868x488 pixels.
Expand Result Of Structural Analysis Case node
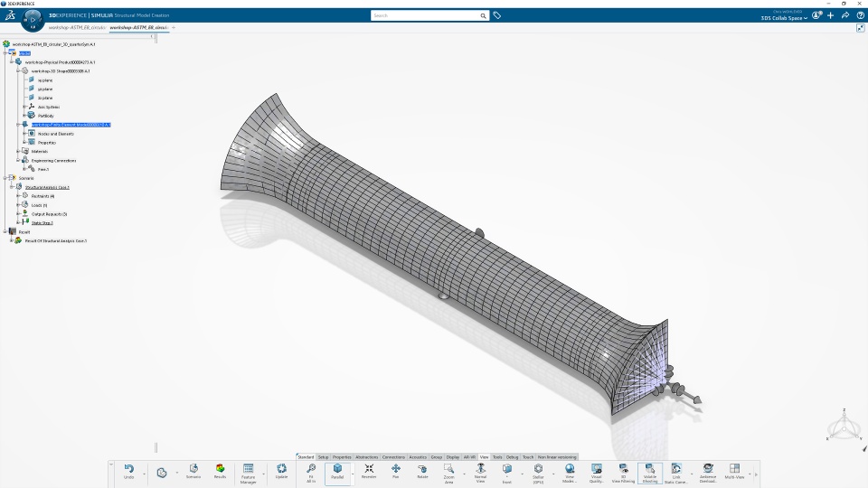coord(12,240)
